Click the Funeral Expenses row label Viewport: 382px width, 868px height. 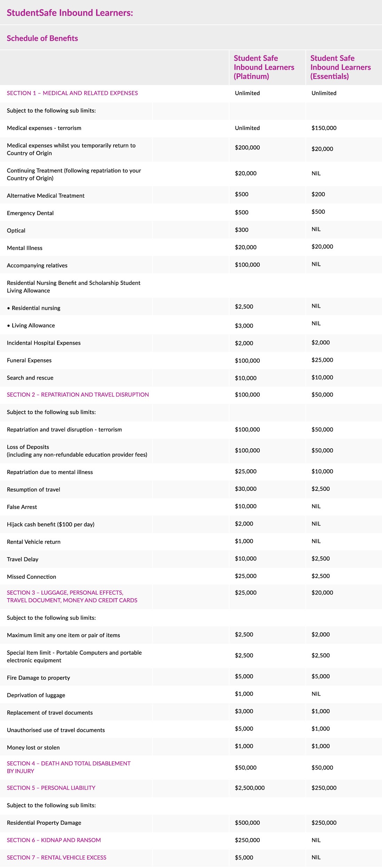29,360
